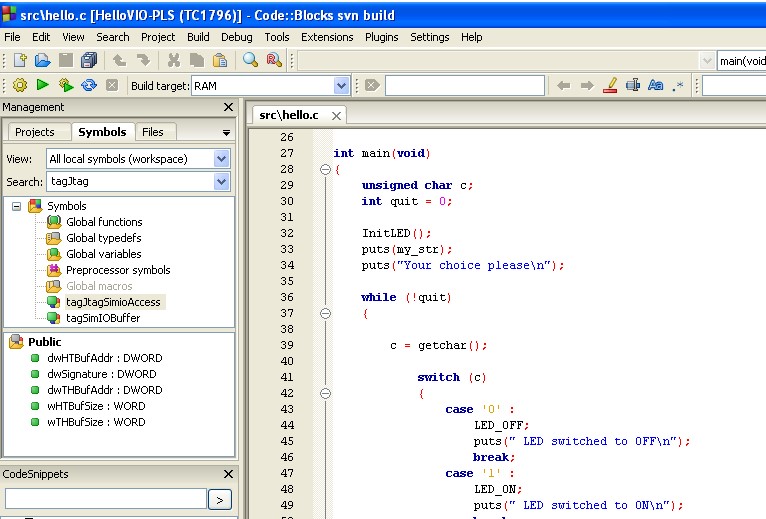Collapse the Symbols tree node
Viewport: 766px width, 519px height.
tap(17, 206)
